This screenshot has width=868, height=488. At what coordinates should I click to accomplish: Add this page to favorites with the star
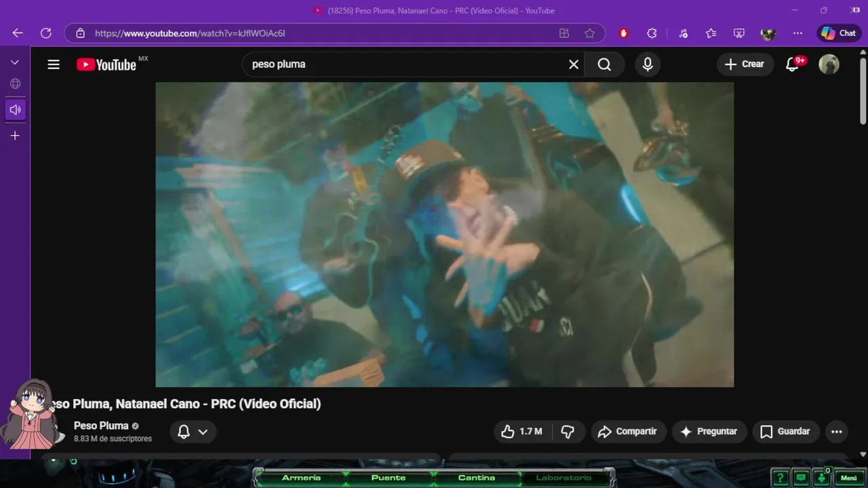(589, 33)
